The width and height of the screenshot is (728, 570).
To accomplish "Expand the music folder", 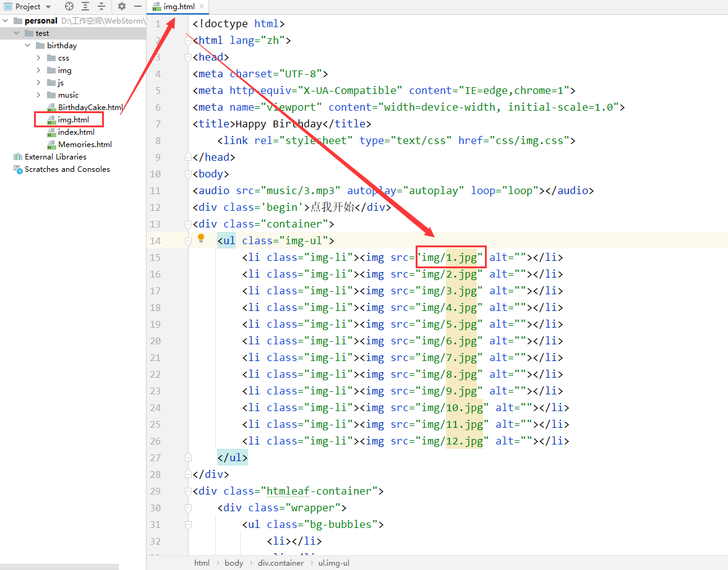I will 38,95.
